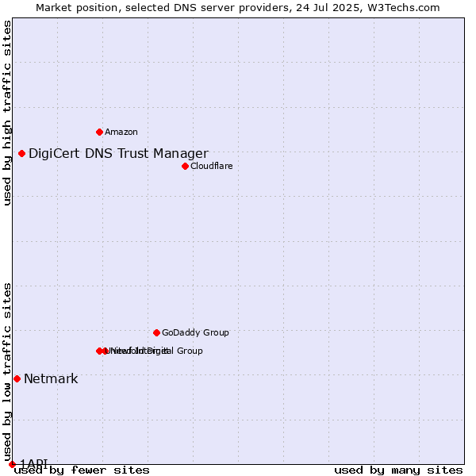Select the 'Cloudflare' label text
The image size is (476, 476).
212,166
